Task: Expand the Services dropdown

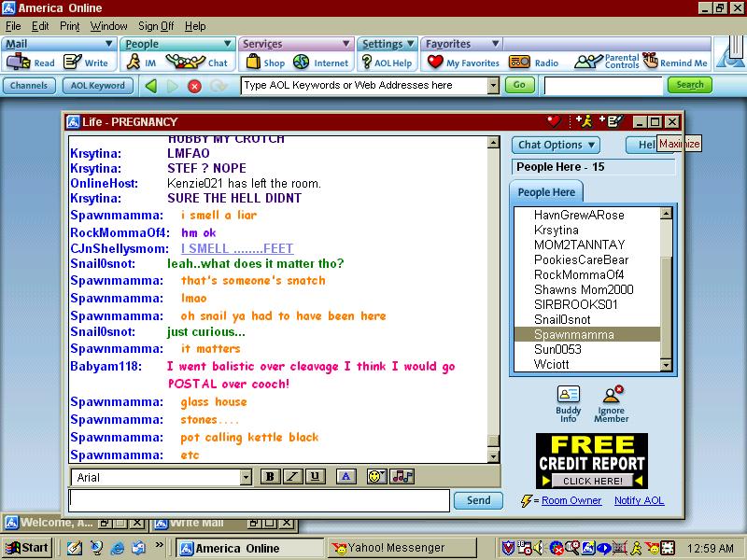Action: pyautogui.click(x=346, y=44)
